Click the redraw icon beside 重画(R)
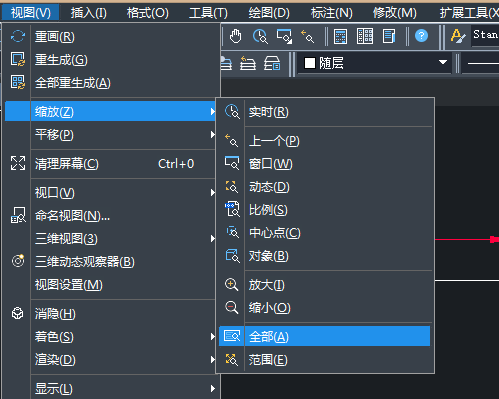 [18, 36]
